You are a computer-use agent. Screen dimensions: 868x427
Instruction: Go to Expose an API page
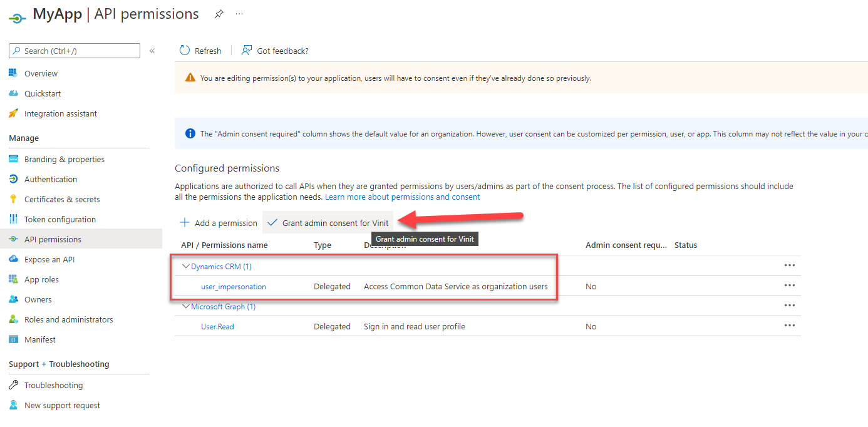[x=49, y=259]
